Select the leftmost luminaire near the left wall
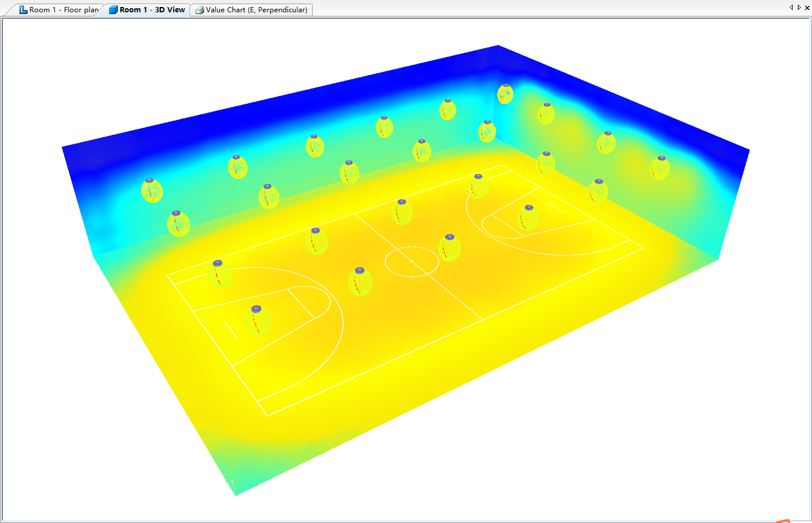This screenshot has height=523, width=812. pyautogui.click(x=152, y=191)
